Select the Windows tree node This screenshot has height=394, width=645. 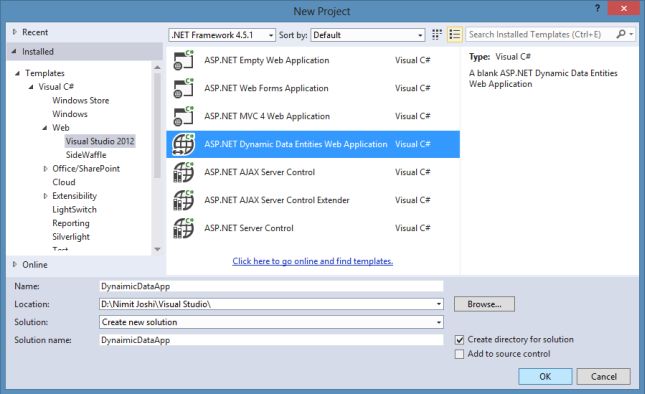tap(70, 114)
